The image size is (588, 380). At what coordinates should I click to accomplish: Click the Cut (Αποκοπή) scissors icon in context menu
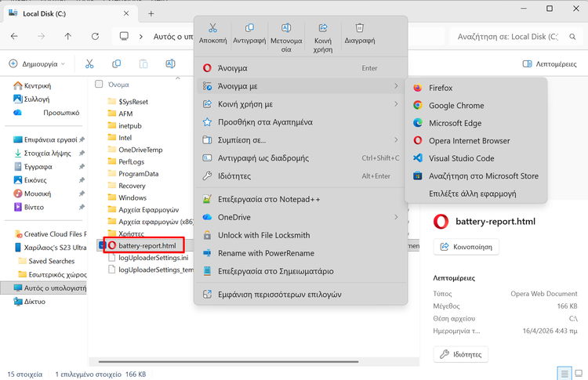click(x=212, y=29)
